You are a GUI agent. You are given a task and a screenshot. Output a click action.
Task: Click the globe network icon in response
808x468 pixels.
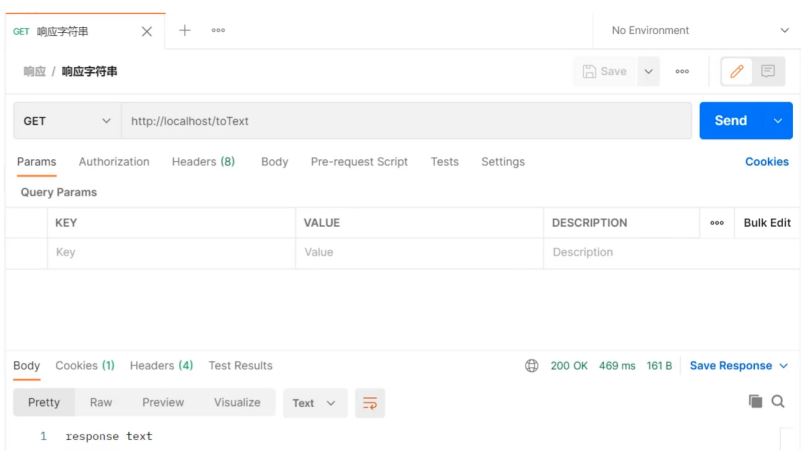click(532, 366)
